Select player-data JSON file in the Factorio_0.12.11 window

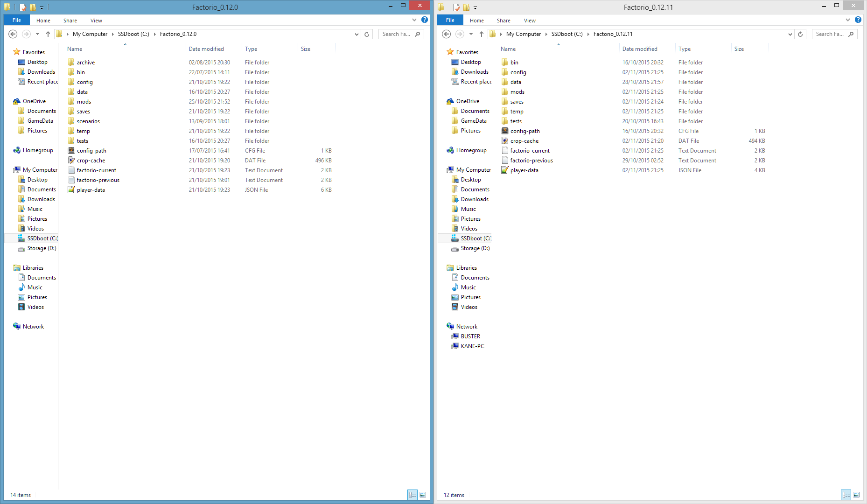click(524, 170)
